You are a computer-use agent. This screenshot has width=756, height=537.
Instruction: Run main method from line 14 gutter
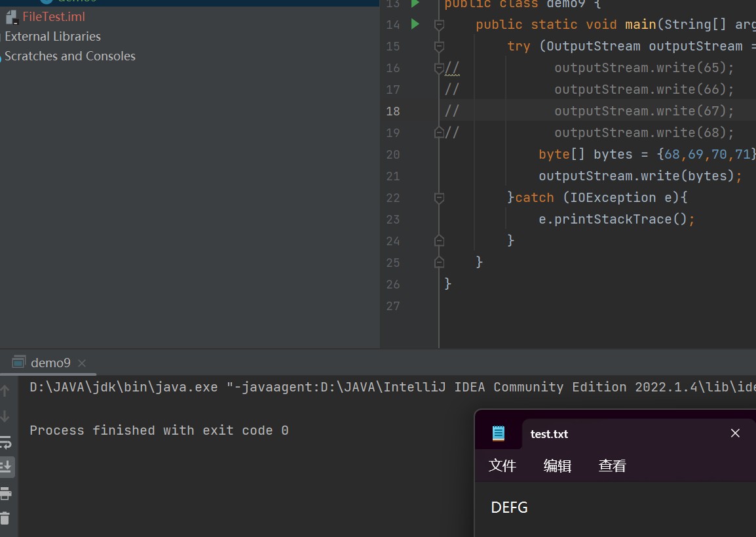pyautogui.click(x=415, y=24)
